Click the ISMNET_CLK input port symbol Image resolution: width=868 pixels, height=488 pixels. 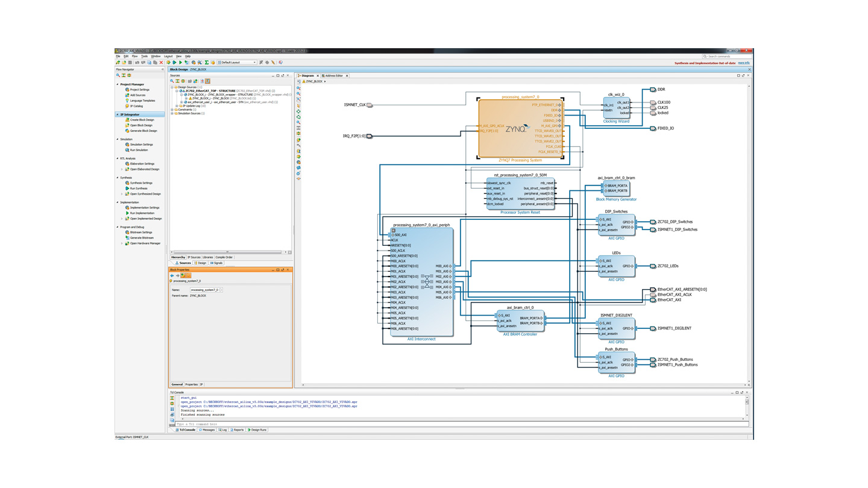point(370,105)
